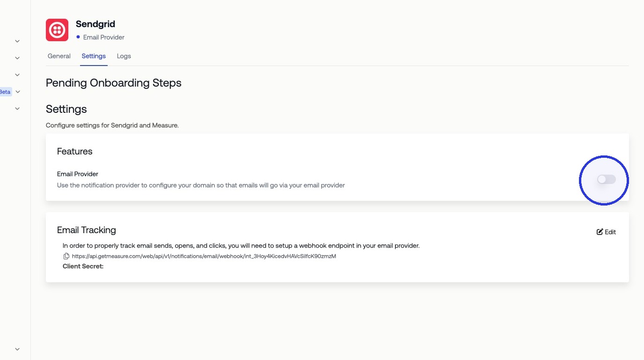The height and width of the screenshot is (360, 644).
Task: Switch to the General tab
Action: pyautogui.click(x=59, y=56)
